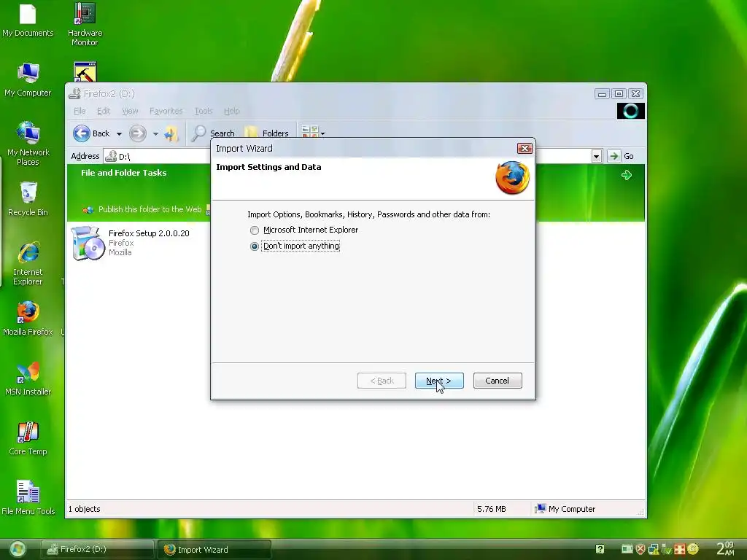Click Go button beside address bar
747x560 pixels.
622,156
